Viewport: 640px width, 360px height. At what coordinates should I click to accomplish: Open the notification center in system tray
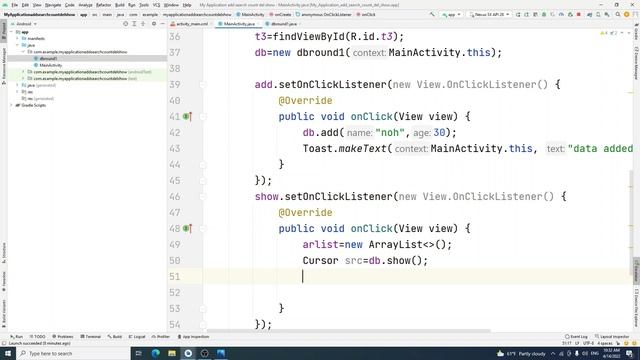tap(630, 353)
